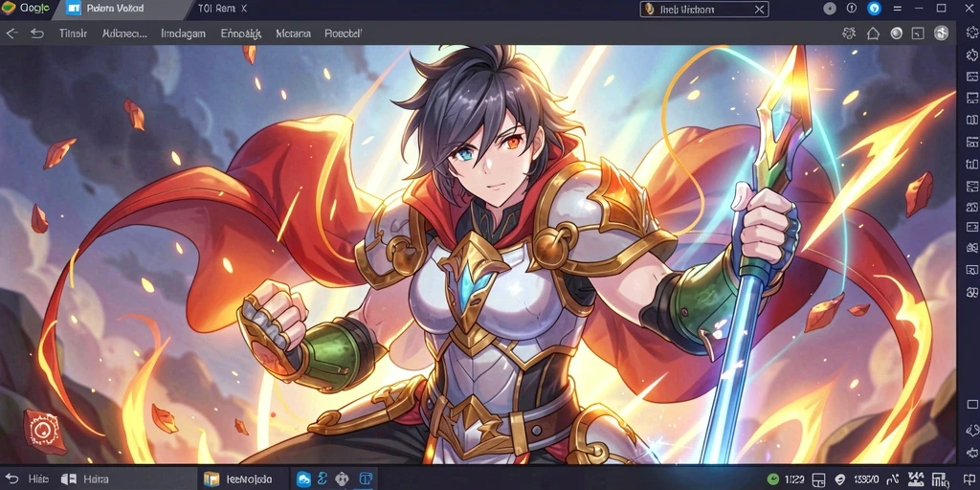Click the home icon in top toolbar

[x=873, y=33]
